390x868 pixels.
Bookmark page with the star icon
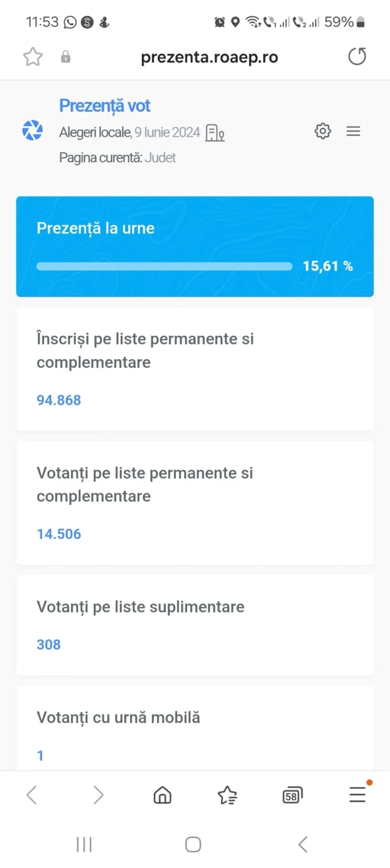(33, 57)
